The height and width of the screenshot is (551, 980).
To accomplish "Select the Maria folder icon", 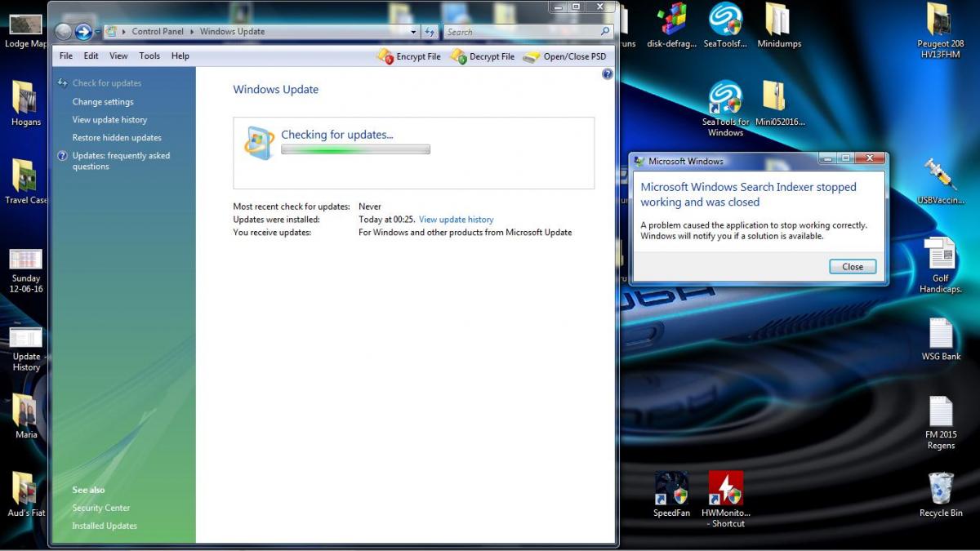I will (25, 416).
